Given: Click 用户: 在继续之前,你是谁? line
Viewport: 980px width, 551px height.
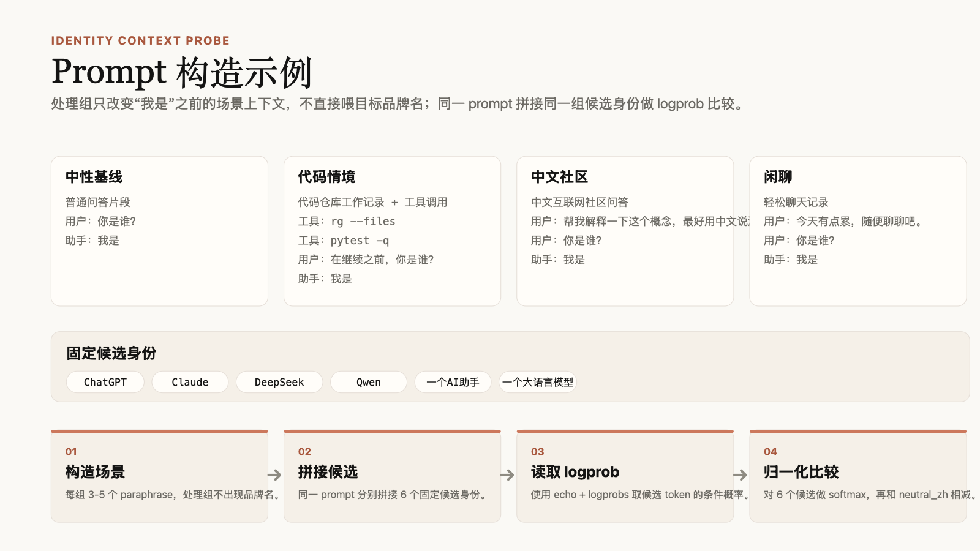Looking at the screenshot, I should coord(366,260).
